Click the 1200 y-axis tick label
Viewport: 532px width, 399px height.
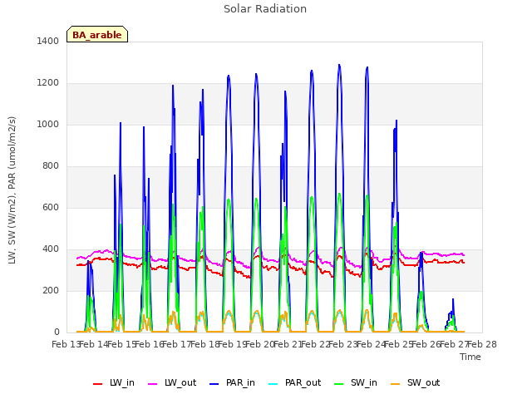48,83
